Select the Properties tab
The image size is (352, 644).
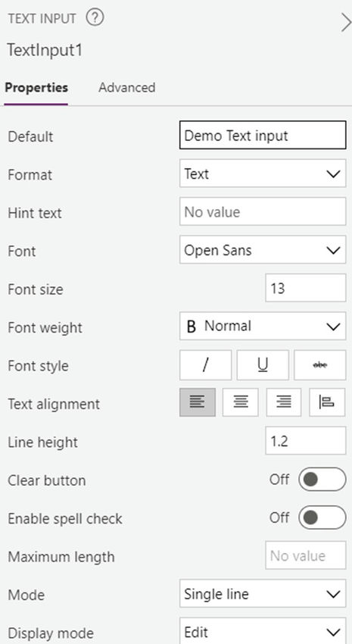pos(36,87)
